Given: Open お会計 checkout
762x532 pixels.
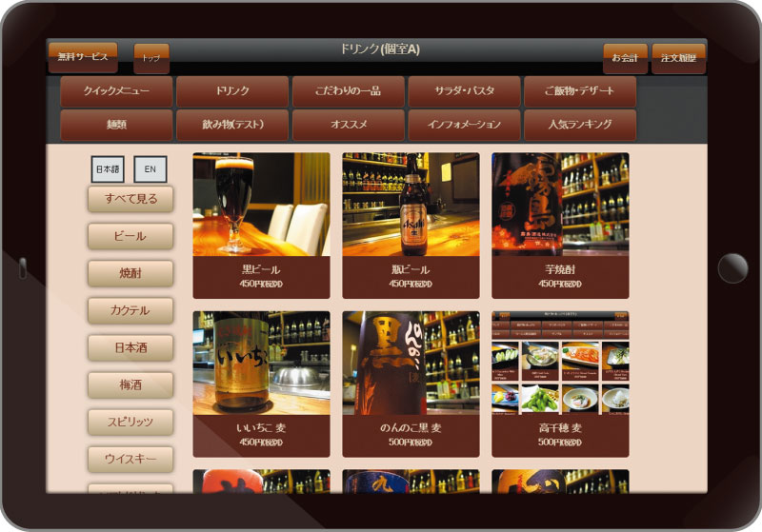Looking at the screenshot, I should click(625, 58).
